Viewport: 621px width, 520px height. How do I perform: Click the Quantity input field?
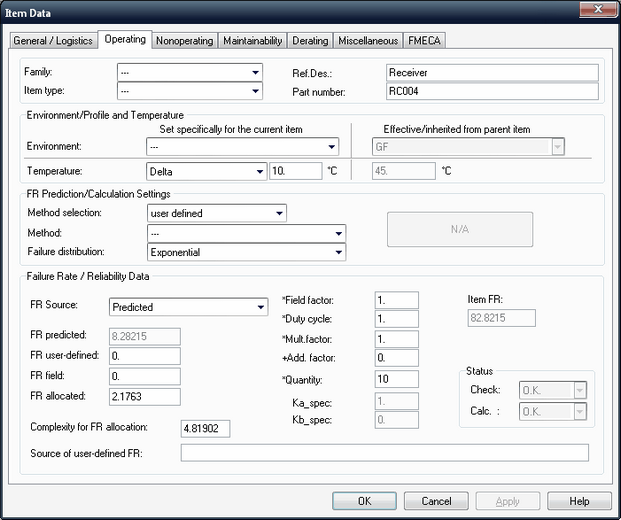pyautogui.click(x=396, y=379)
